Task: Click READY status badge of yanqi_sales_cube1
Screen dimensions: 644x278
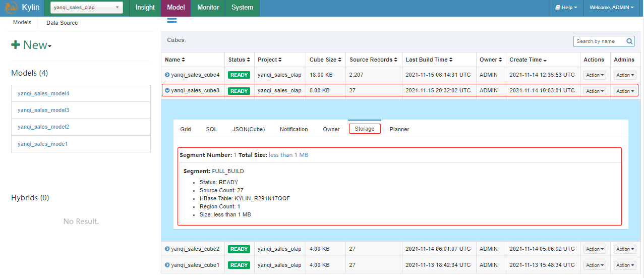Action: pyautogui.click(x=239, y=265)
